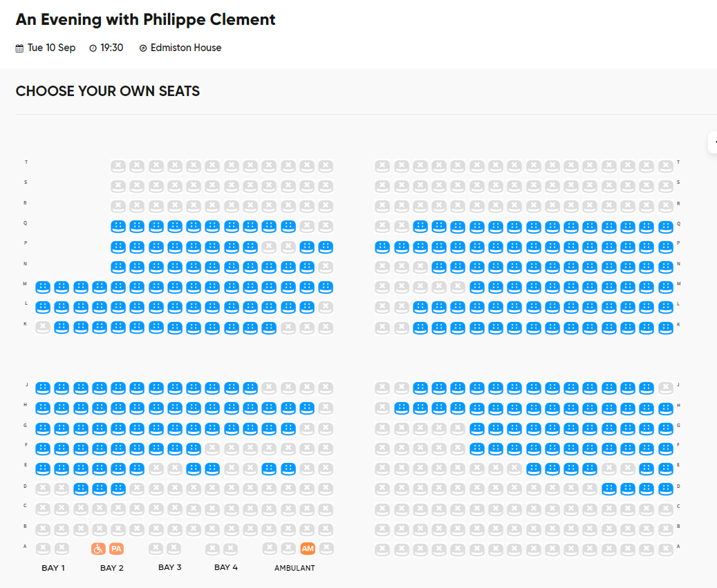This screenshot has width=717, height=588.
Task: Click the partially visible control at right edge
Action: pos(713,142)
